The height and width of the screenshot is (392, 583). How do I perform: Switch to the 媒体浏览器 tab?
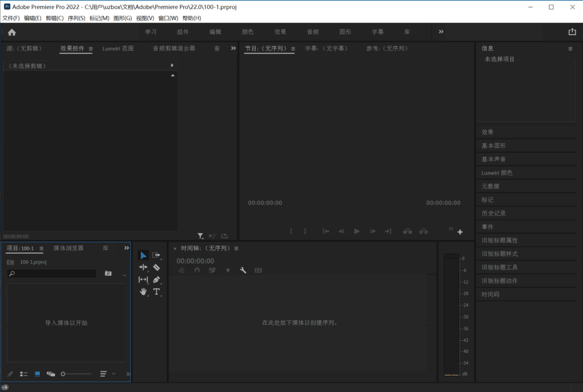(68, 248)
